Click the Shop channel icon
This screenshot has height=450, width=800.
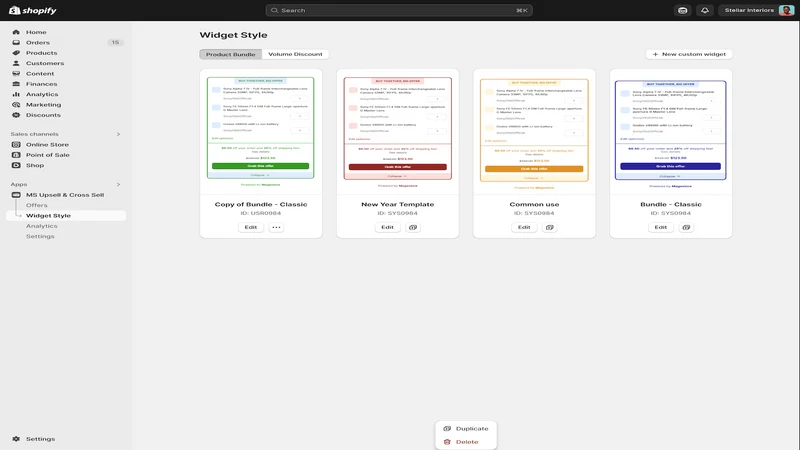pos(16,165)
